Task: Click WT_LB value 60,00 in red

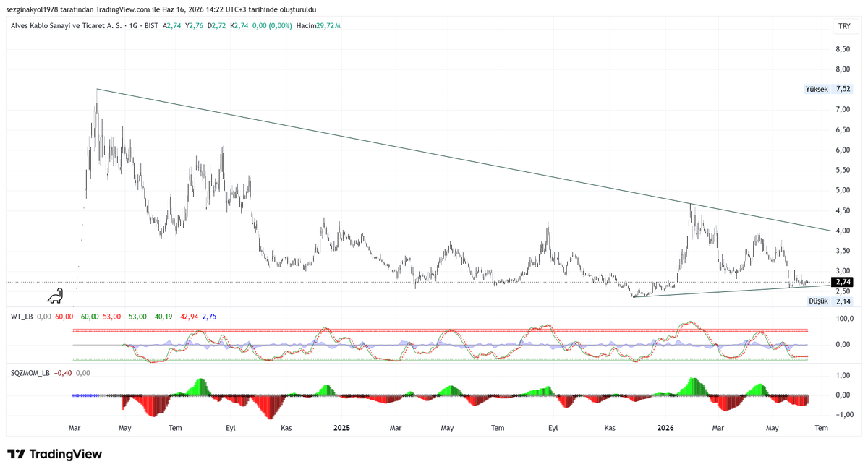Action: [64, 316]
